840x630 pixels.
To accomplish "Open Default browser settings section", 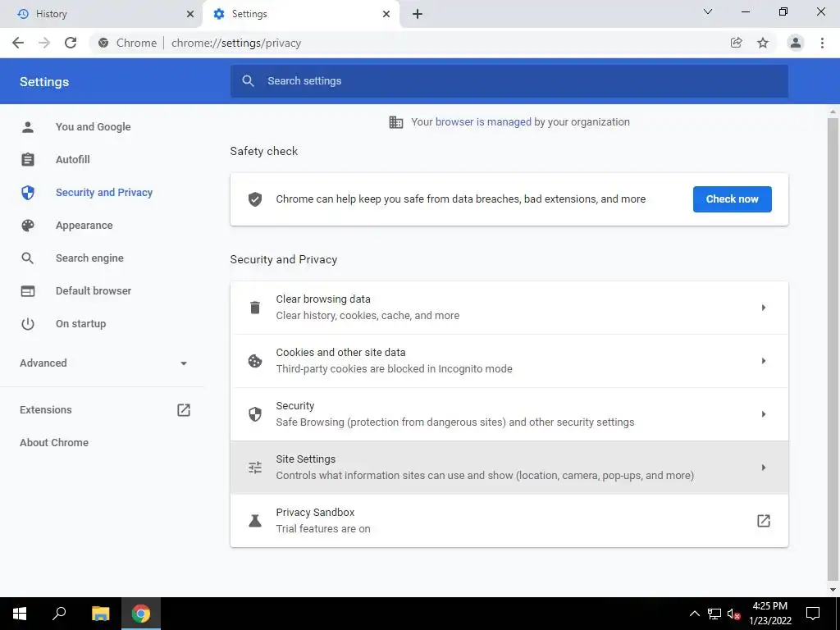I will coord(94,291).
